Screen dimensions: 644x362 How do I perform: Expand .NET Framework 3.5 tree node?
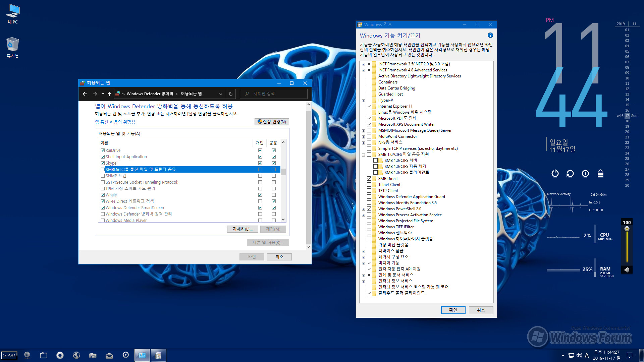[x=363, y=64]
